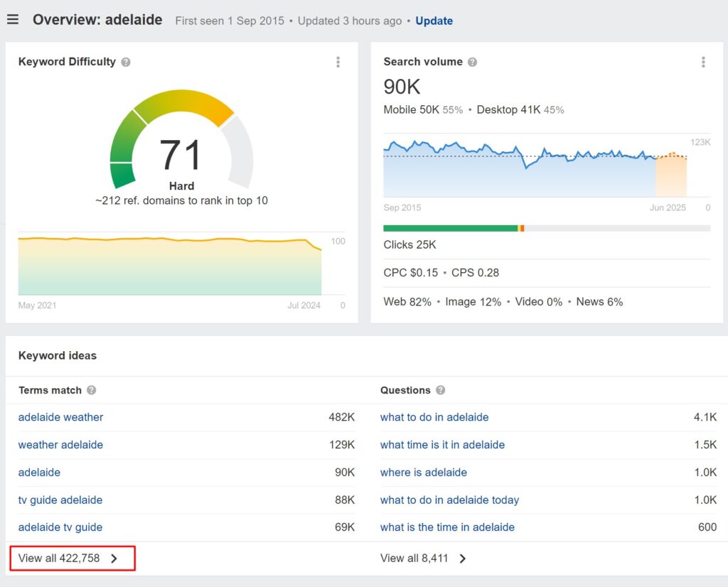Open 'what to do in adelaide' question
Viewport: 728px width, 587px height.
434,417
